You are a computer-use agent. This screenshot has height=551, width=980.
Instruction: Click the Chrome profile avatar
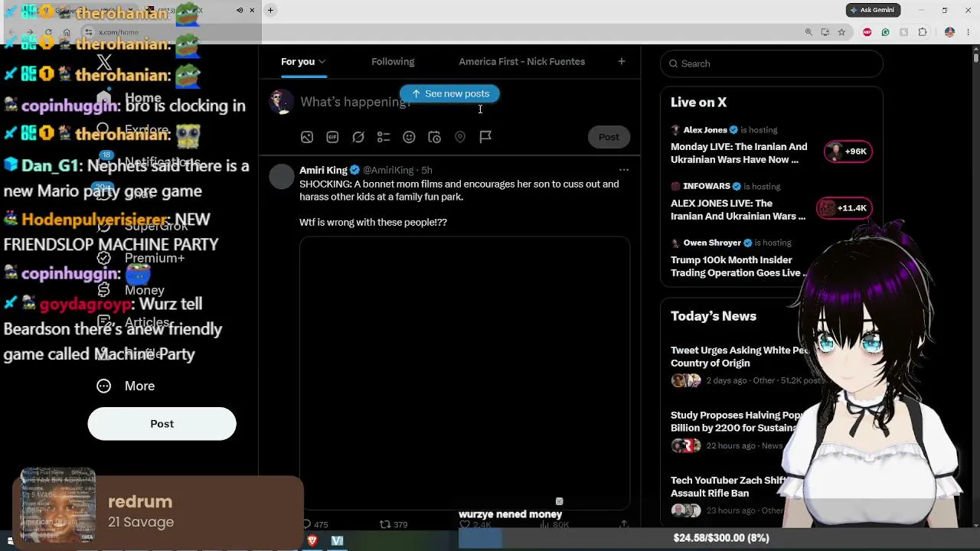[949, 32]
